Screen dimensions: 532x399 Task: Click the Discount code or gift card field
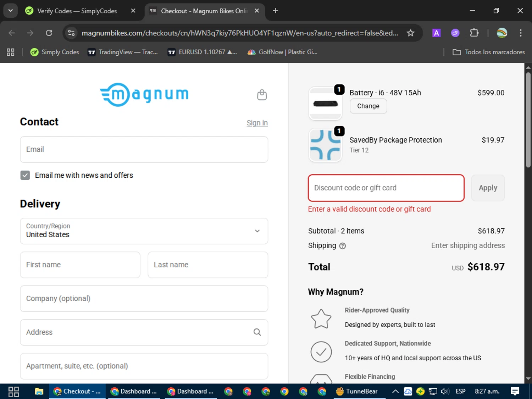tap(386, 188)
